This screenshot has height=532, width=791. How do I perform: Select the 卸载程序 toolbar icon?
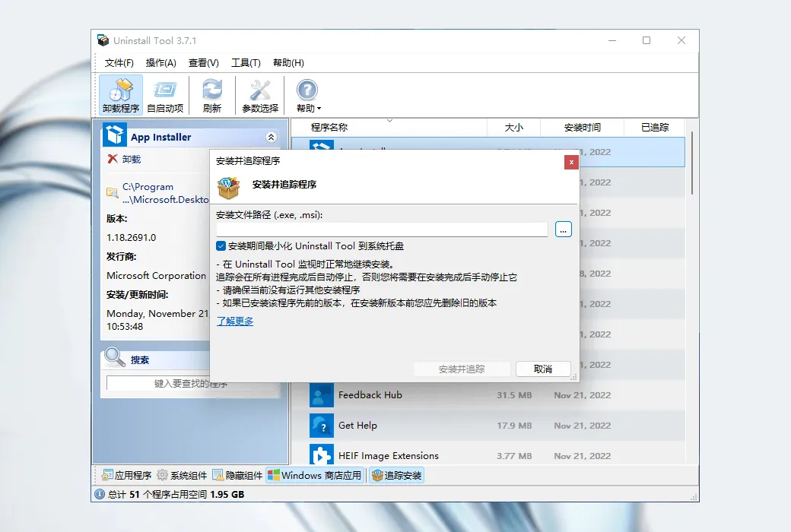coord(121,95)
